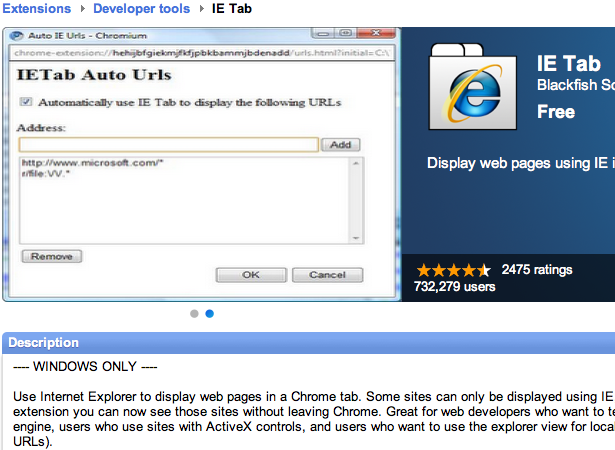This screenshot has width=615, height=450.
Task: Click the Cancel button
Action: coord(328,275)
